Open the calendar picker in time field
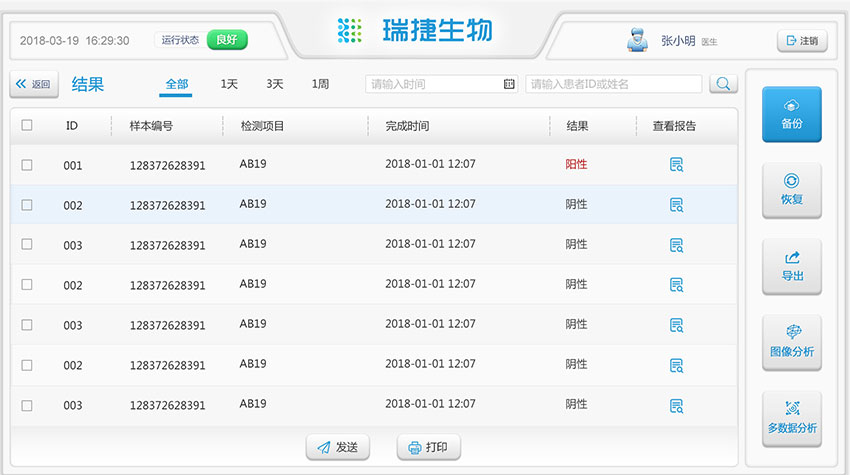 click(x=509, y=84)
